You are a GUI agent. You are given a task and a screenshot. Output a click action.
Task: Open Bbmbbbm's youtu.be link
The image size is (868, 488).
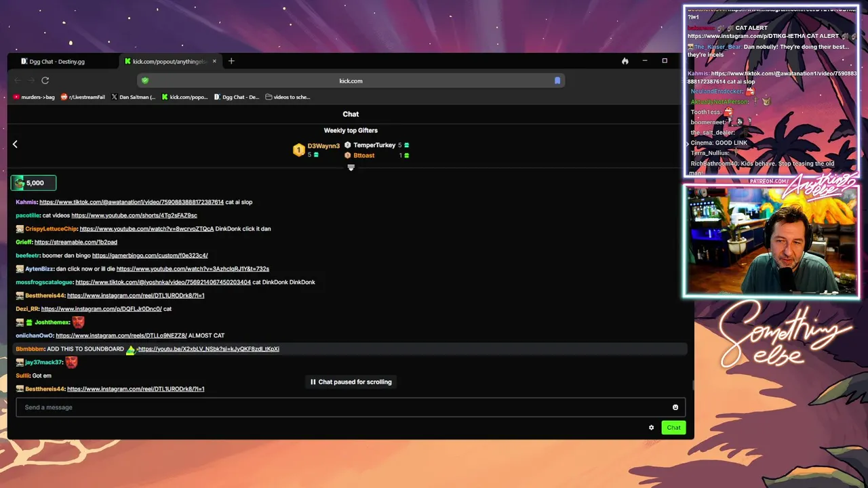click(x=209, y=349)
